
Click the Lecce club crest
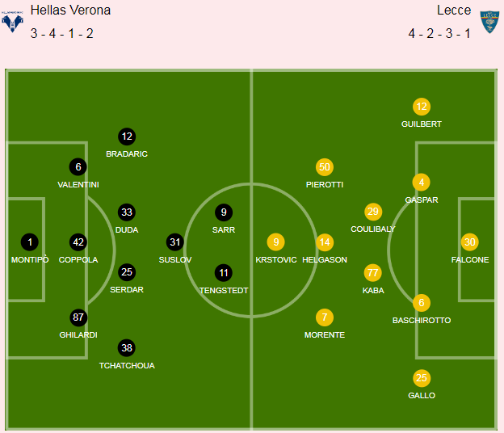tap(489, 22)
